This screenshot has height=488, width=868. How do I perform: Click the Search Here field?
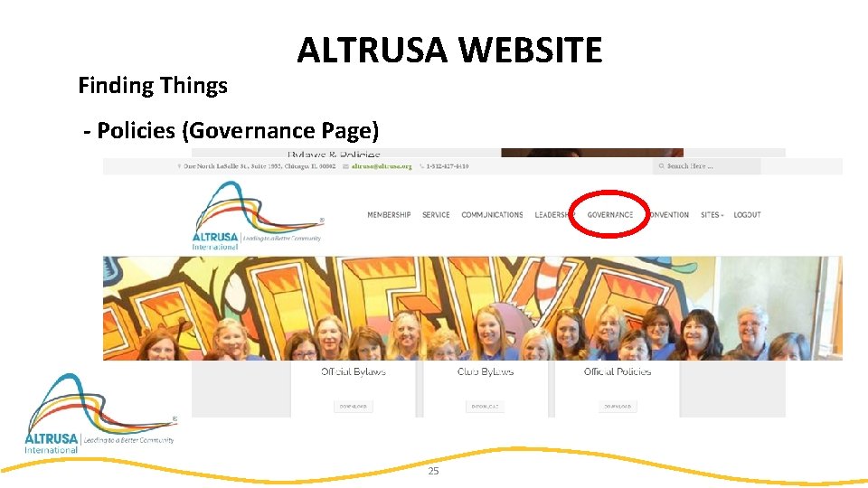tap(706, 166)
